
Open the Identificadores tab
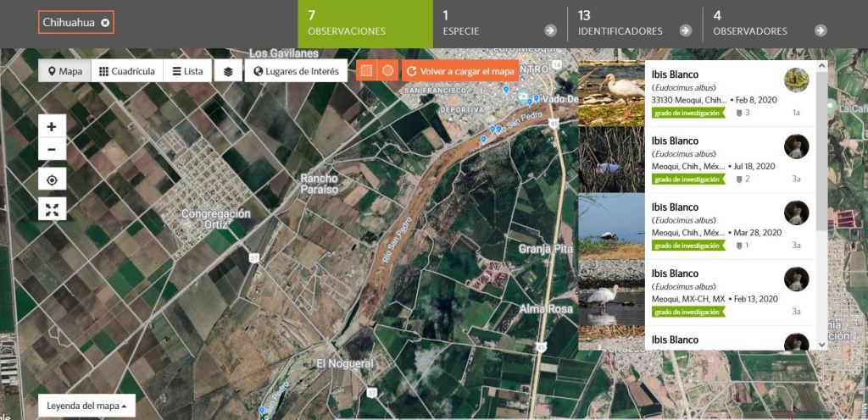(x=634, y=24)
